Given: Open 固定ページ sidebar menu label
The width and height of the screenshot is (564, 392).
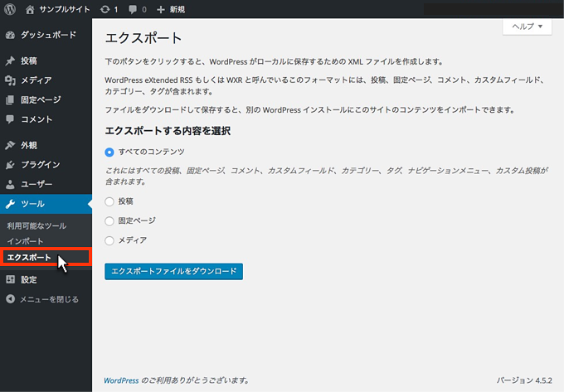Looking at the screenshot, I should point(41,100).
